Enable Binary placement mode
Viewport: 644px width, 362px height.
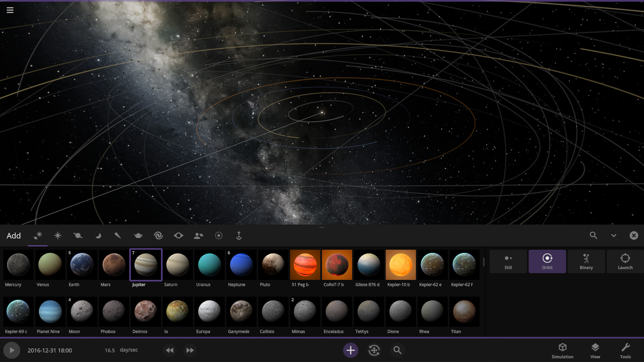[586, 261]
